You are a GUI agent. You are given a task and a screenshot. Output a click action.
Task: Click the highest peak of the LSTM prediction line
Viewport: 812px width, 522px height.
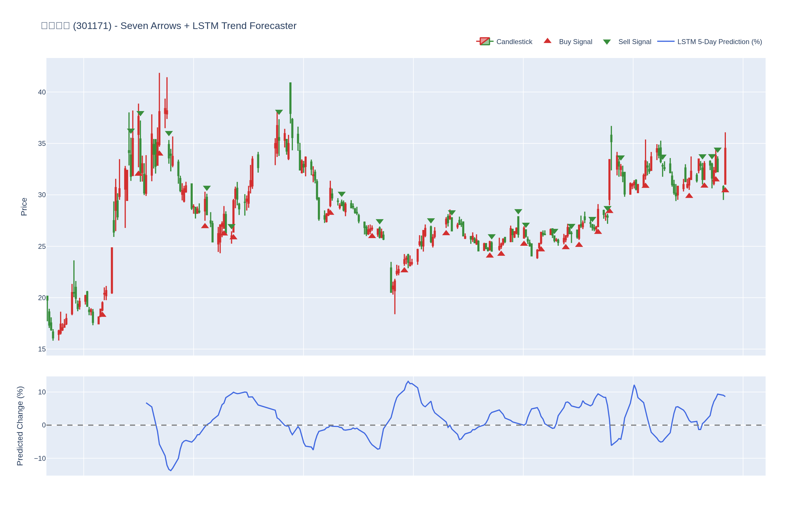tap(408, 381)
